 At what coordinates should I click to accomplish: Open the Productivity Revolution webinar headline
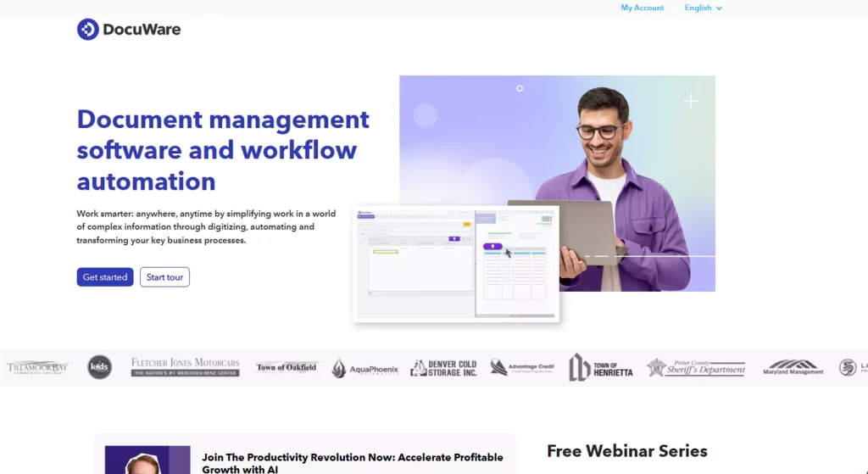(352, 462)
